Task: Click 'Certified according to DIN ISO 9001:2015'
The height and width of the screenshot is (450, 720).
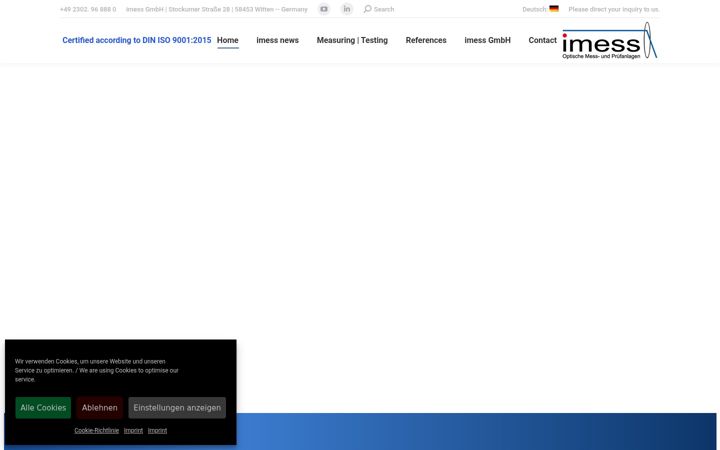Action: pyautogui.click(x=137, y=40)
